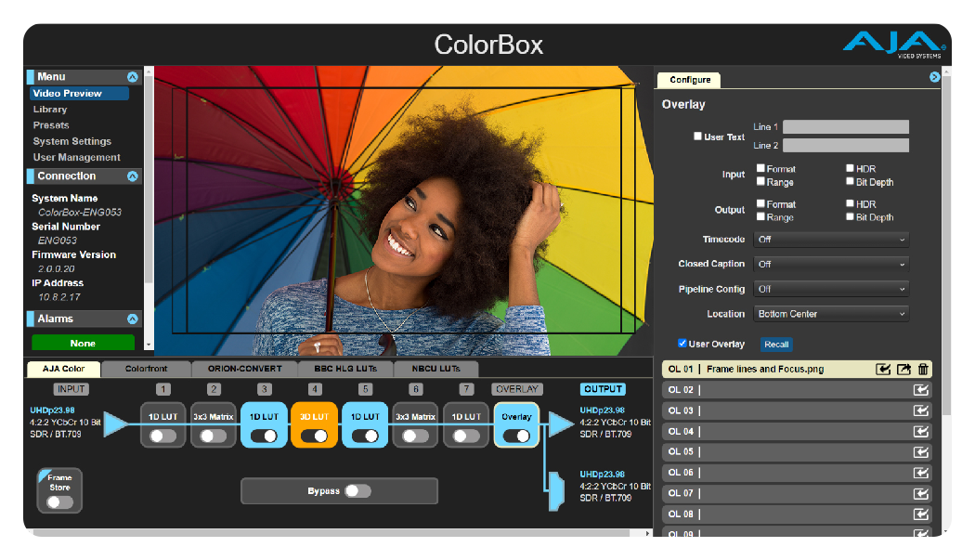Viewport: 975px width, 560px height.
Task: Toggle stage 2 3x3 Matrix switch
Action: (214, 436)
